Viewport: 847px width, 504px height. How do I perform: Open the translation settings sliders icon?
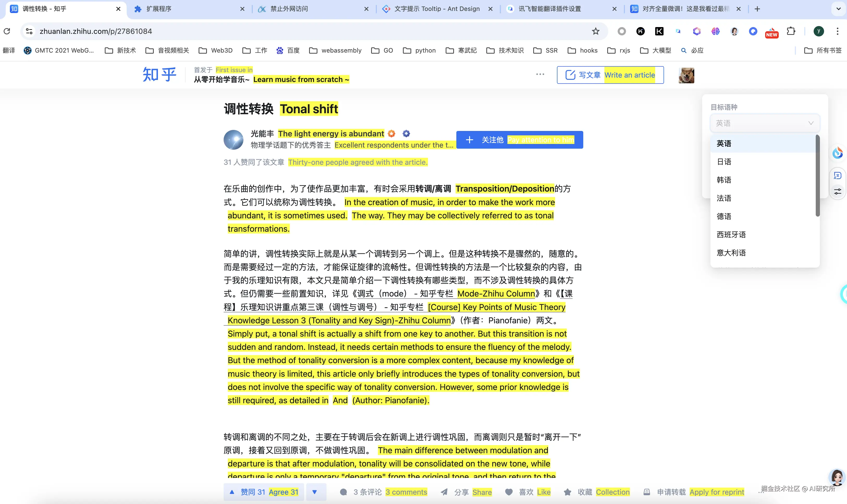(837, 192)
